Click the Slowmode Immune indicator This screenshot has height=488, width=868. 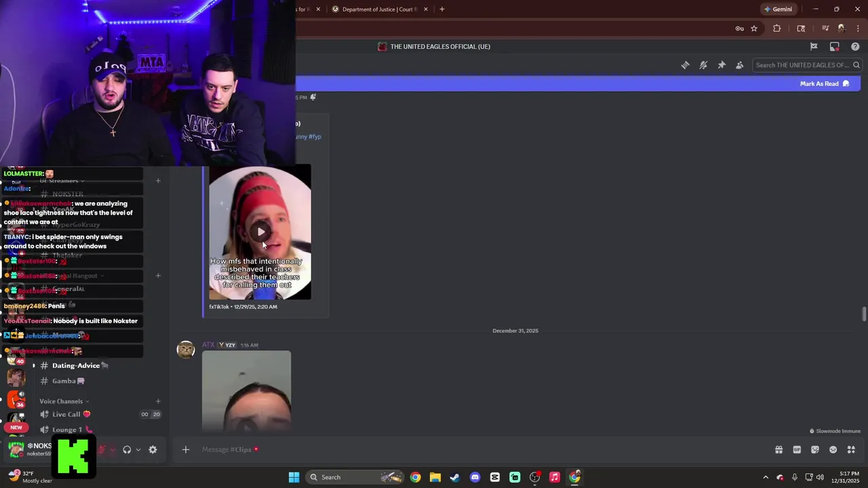click(x=835, y=431)
